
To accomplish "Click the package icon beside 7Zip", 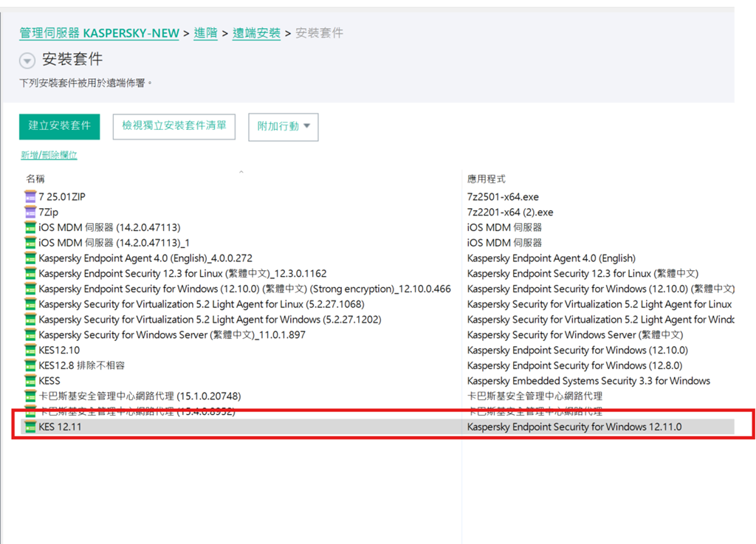I will 30,213.
